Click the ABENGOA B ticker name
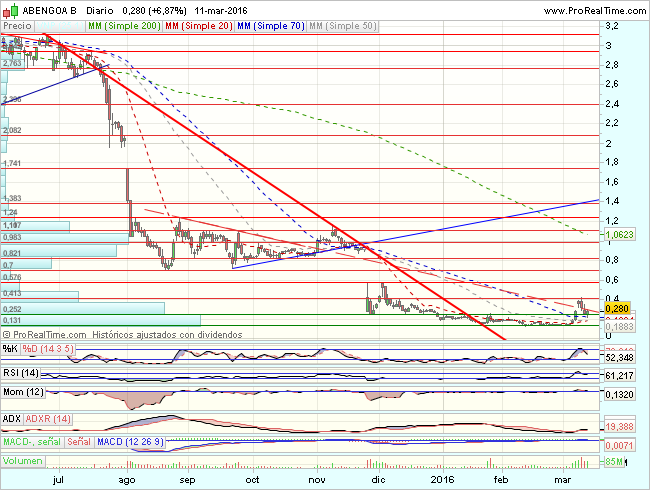Image resolution: width=650 pixels, height=490 pixels. [x=49, y=11]
